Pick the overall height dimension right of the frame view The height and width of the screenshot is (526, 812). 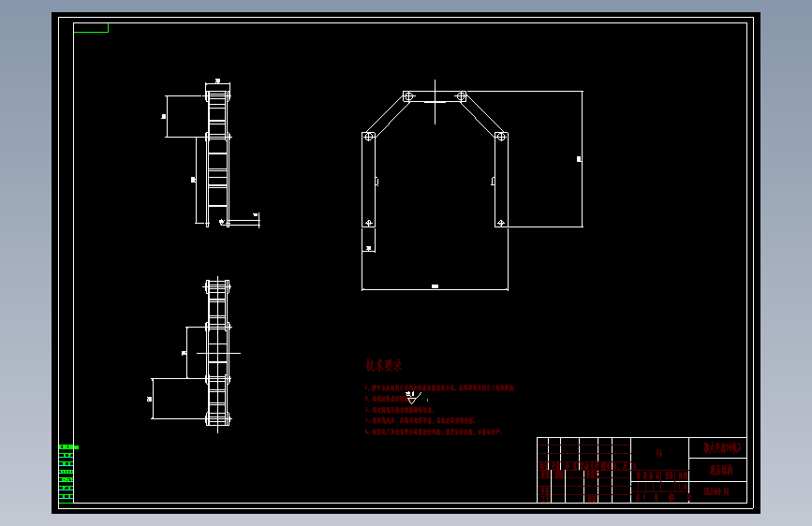[x=579, y=159]
